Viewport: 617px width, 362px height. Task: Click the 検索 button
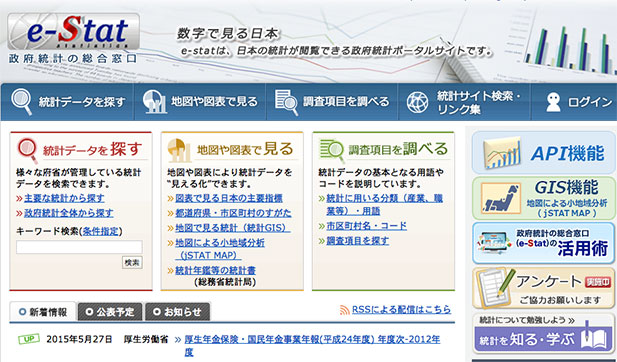[132, 263]
